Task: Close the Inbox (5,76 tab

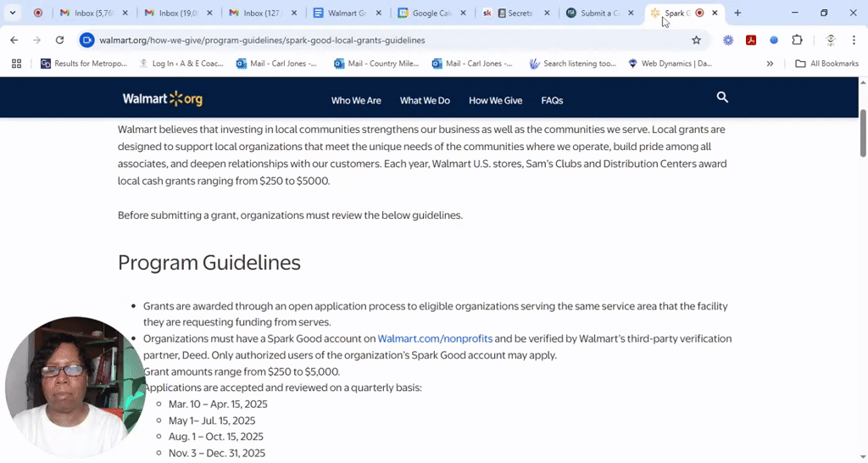Action: tap(125, 13)
